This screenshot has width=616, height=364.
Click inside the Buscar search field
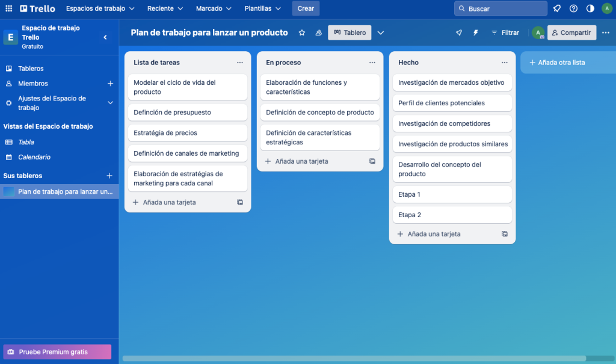click(x=500, y=8)
